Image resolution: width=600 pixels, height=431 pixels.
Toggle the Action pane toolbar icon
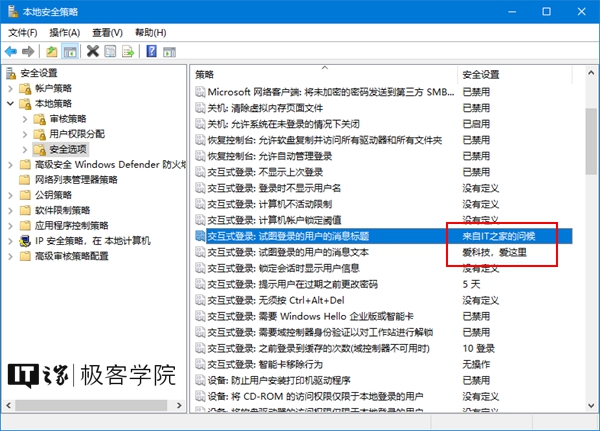click(169, 52)
